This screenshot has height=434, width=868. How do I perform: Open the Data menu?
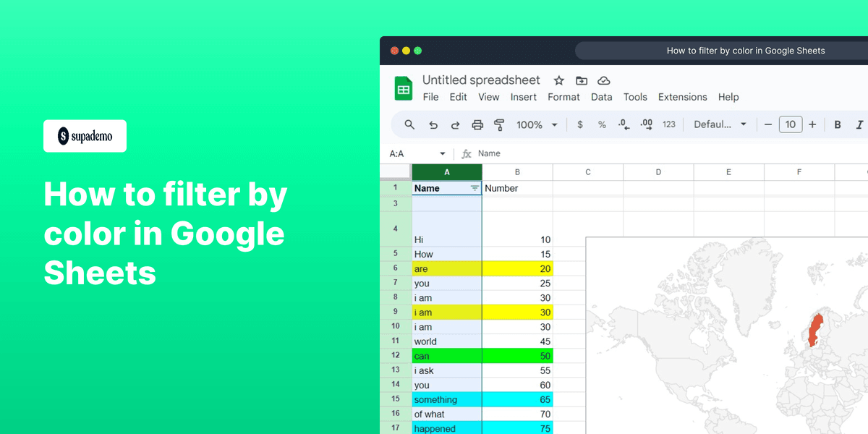pyautogui.click(x=601, y=96)
